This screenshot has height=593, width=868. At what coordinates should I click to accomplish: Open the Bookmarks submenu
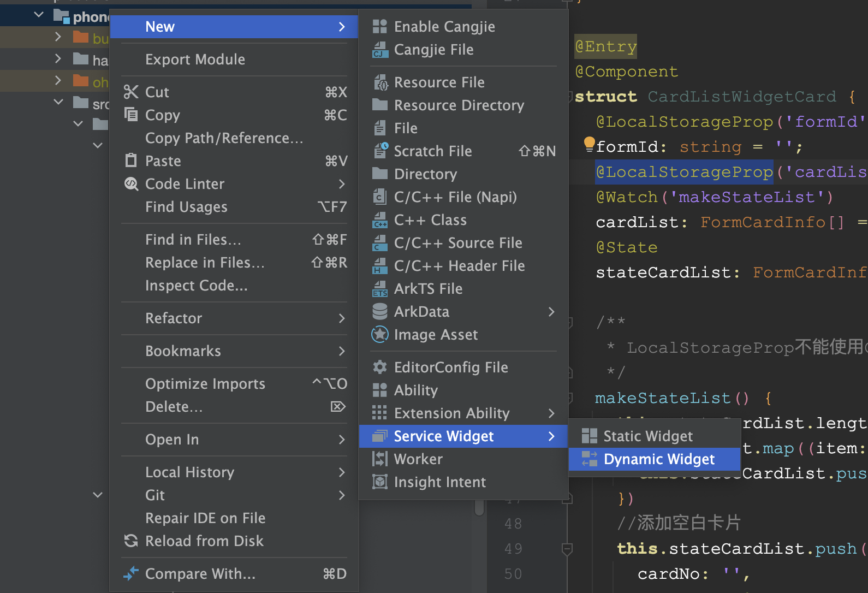click(234, 351)
